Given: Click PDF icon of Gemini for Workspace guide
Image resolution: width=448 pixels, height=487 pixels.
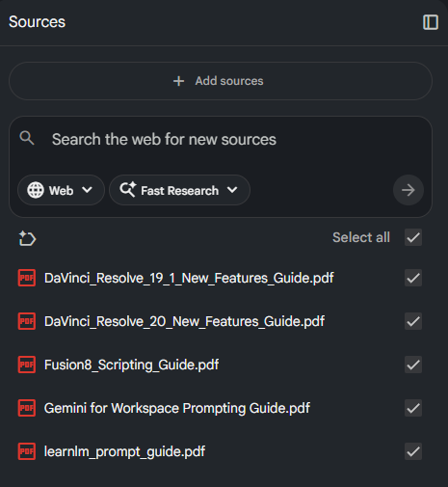Looking at the screenshot, I should (27, 408).
